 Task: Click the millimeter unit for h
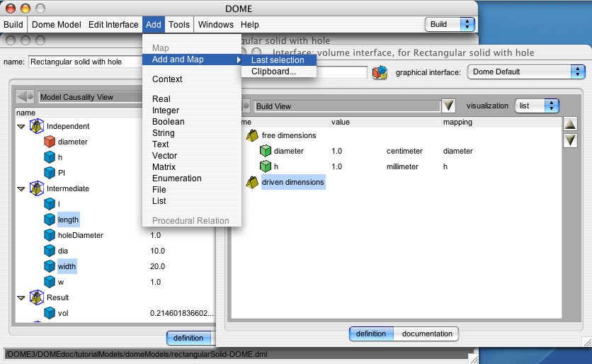click(x=402, y=166)
